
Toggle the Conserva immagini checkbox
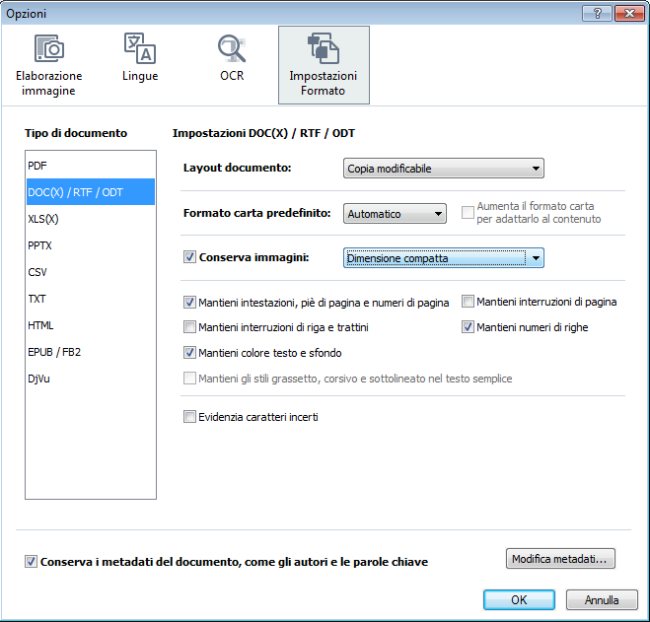[x=190, y=257]
